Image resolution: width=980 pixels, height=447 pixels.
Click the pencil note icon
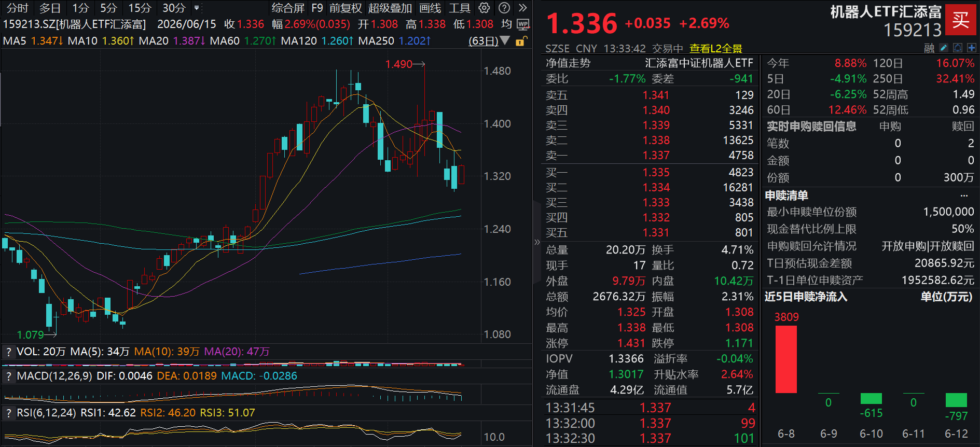(944, 48)
